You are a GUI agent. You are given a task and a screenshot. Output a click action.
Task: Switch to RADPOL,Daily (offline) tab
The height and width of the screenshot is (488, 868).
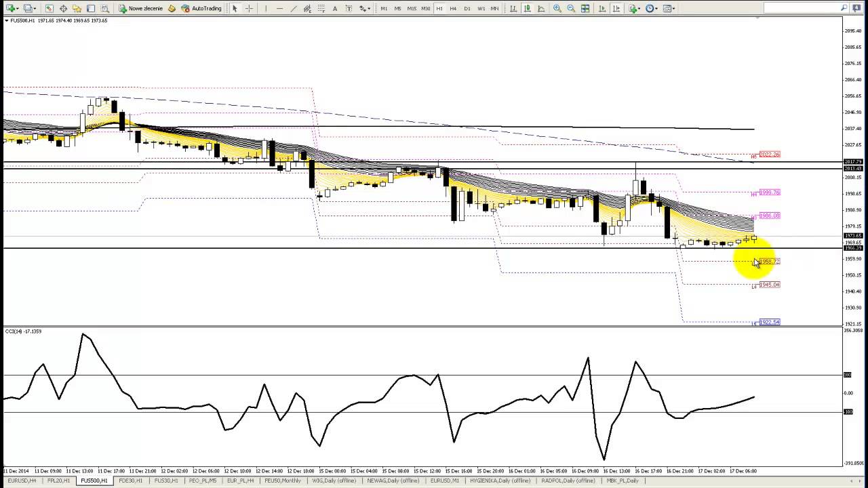(x=568, y=481)
